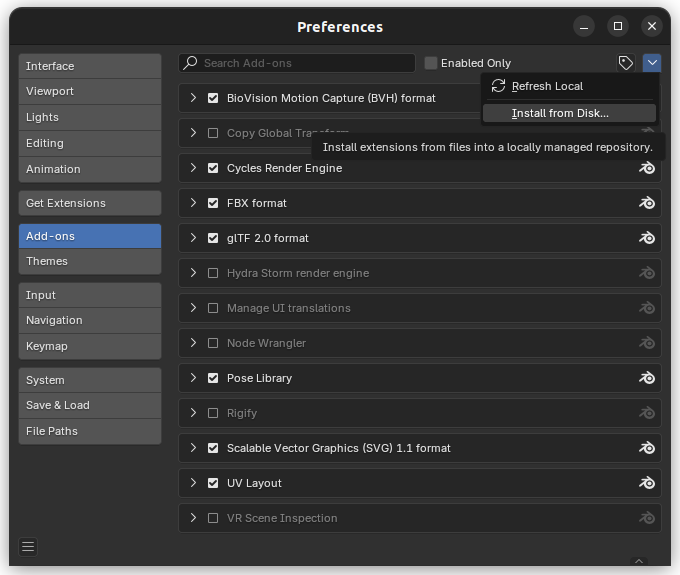
Task: Open the Themes section
Action: [90, 261]
